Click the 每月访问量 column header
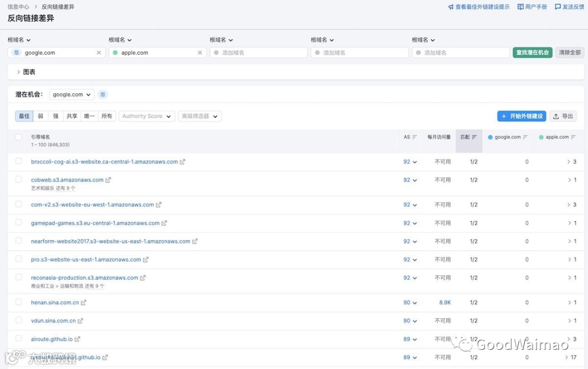The image size is (588, 369). [439, 137]
